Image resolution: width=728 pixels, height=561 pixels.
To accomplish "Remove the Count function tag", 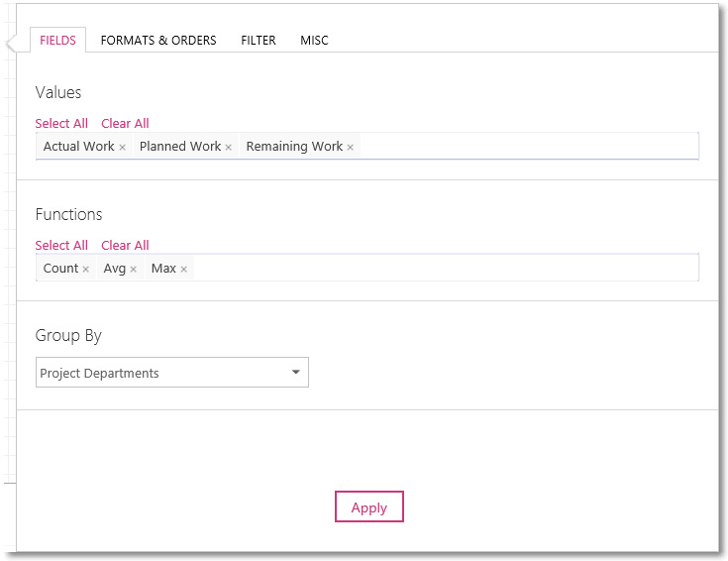I will pyautogui.click(x=85, y=270).
